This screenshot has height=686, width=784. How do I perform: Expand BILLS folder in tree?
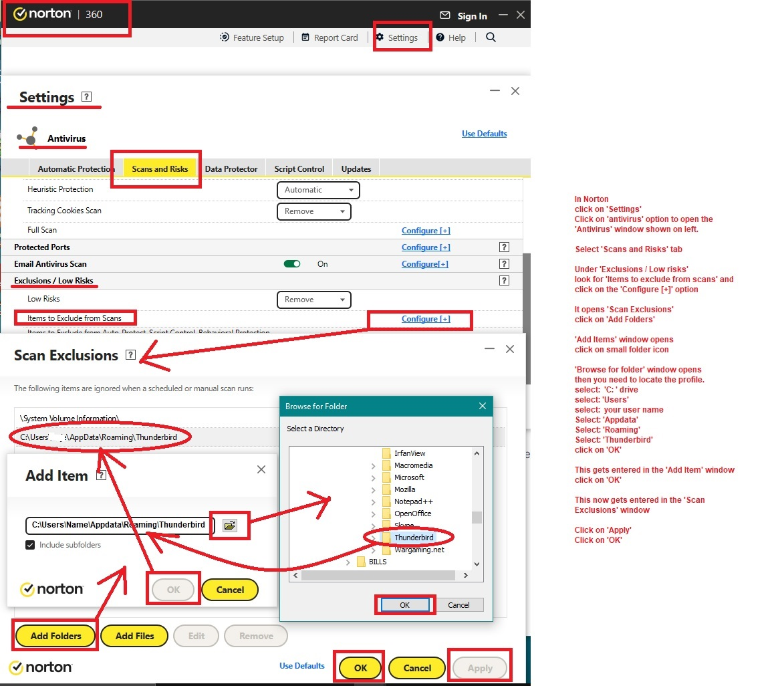348,562
